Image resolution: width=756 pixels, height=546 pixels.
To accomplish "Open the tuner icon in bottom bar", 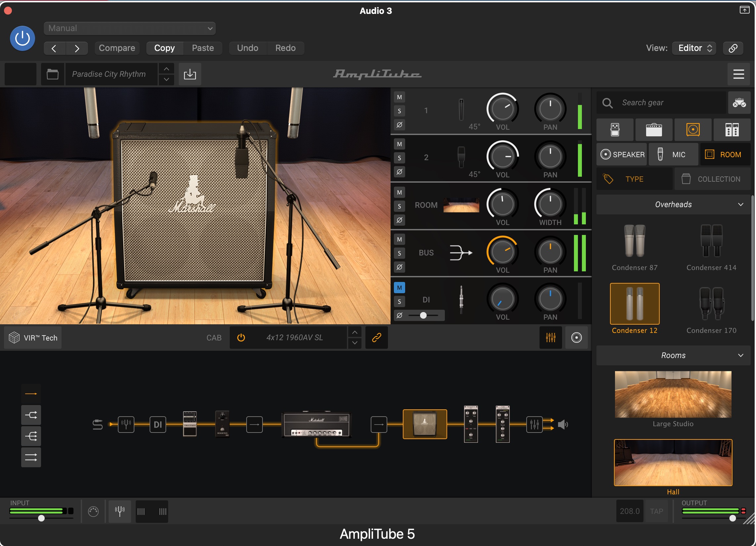I will click(120, 511).
